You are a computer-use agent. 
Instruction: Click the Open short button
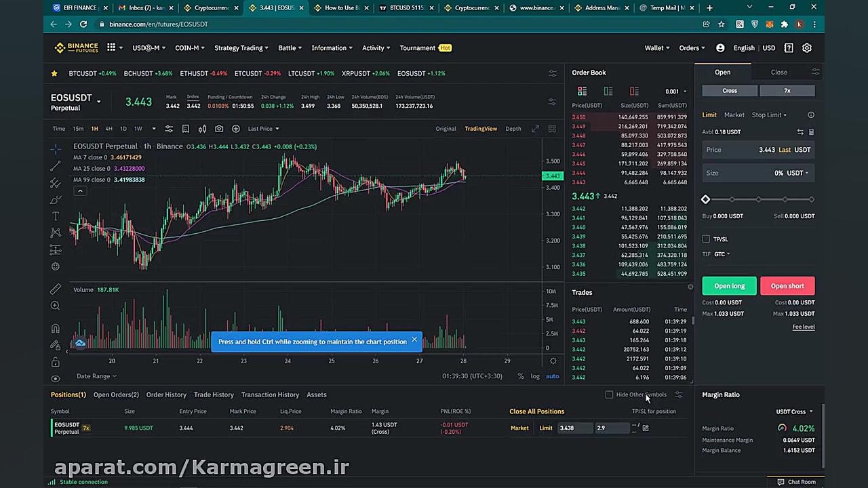[x=787, y=286]
